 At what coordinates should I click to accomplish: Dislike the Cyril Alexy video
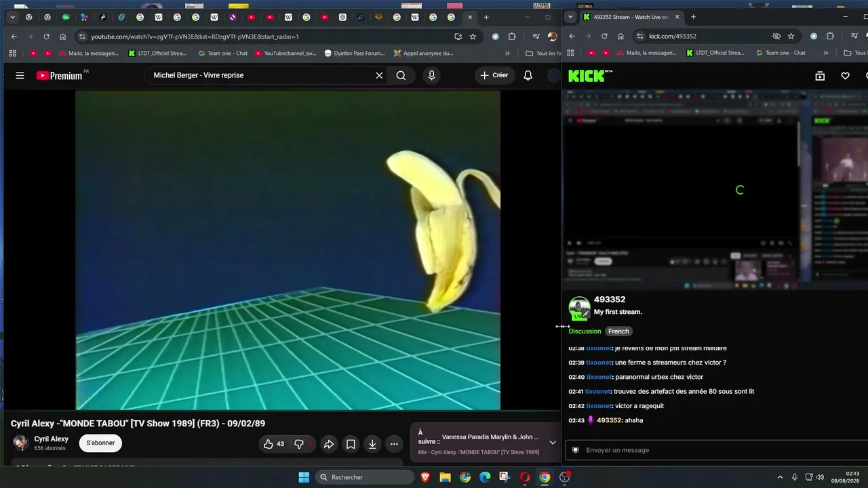coord(299,444)
